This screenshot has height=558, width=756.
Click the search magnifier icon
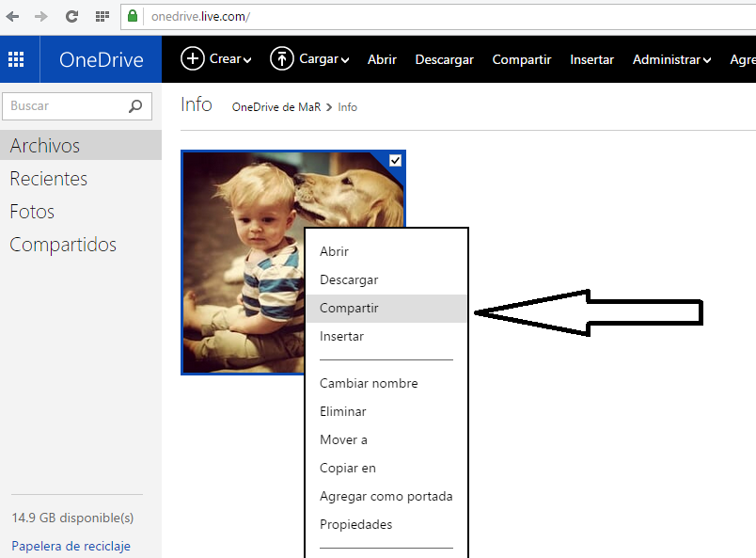click(x=136, y=106)
